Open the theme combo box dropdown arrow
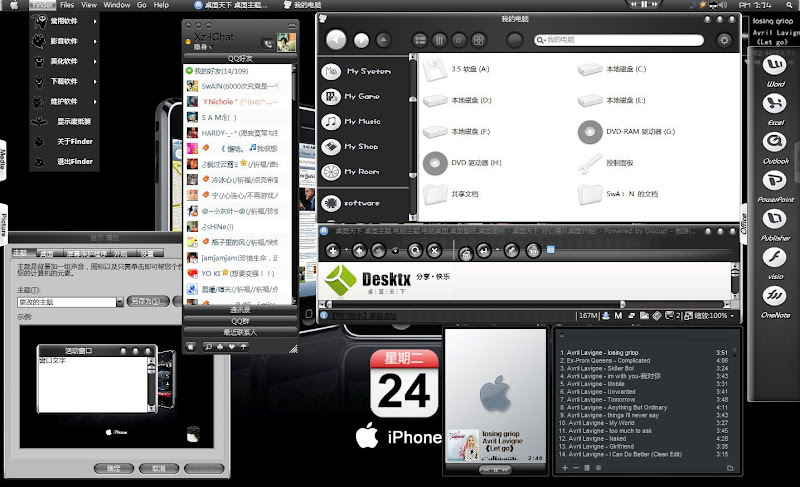800x487 pixels. pos(119,302)
